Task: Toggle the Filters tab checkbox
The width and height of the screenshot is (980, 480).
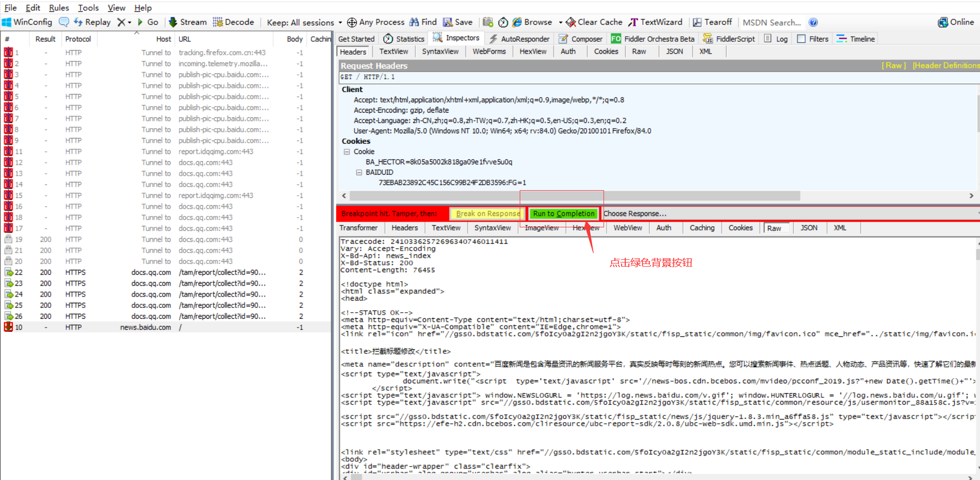Action: 802,39
